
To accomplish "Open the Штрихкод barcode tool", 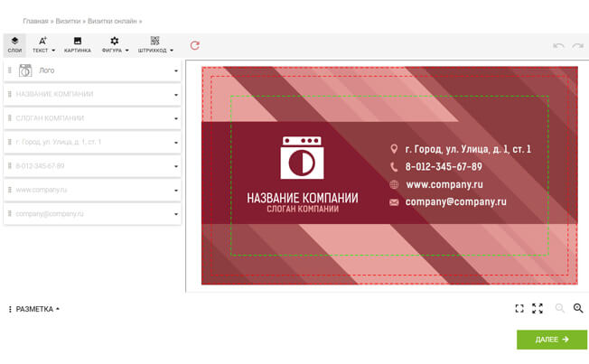I will (x=155, y=45).
